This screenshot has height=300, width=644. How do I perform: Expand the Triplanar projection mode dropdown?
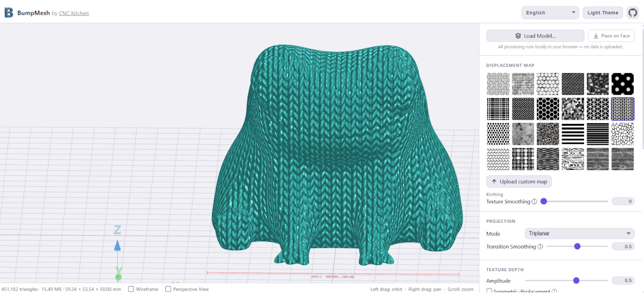coord(579,233)
